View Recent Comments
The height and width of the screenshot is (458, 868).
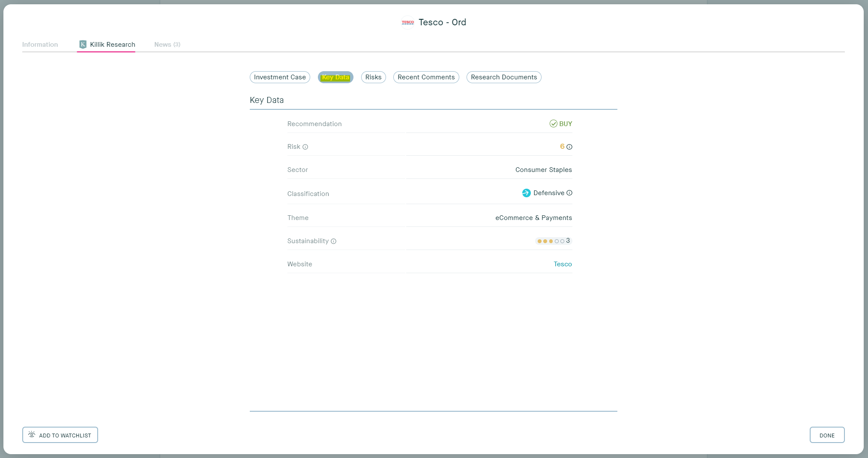pyautogui.click(x=426, y=77)
